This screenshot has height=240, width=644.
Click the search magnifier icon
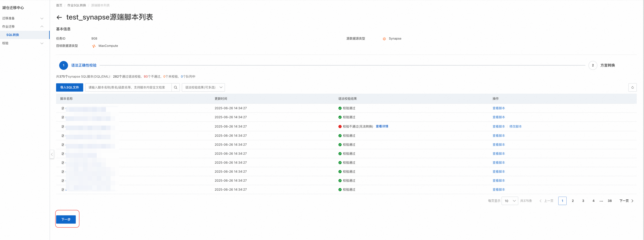pos(176,87)
